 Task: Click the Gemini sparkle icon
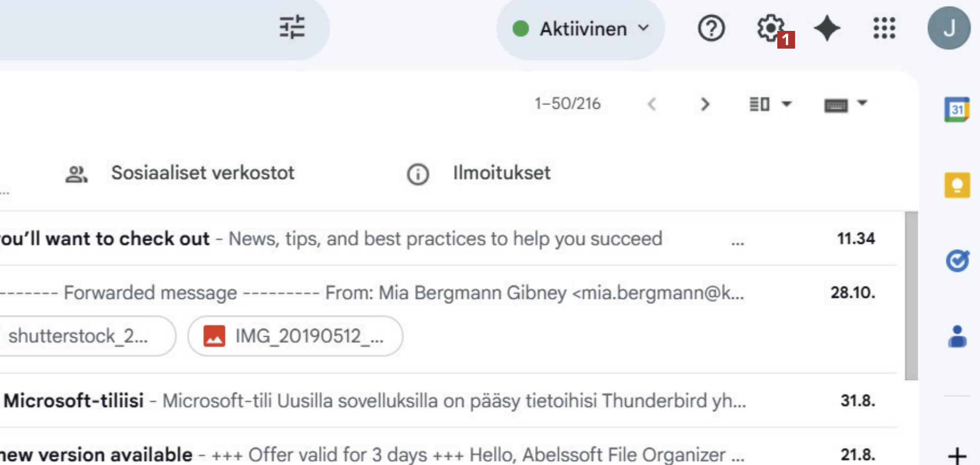pos(826,28)
